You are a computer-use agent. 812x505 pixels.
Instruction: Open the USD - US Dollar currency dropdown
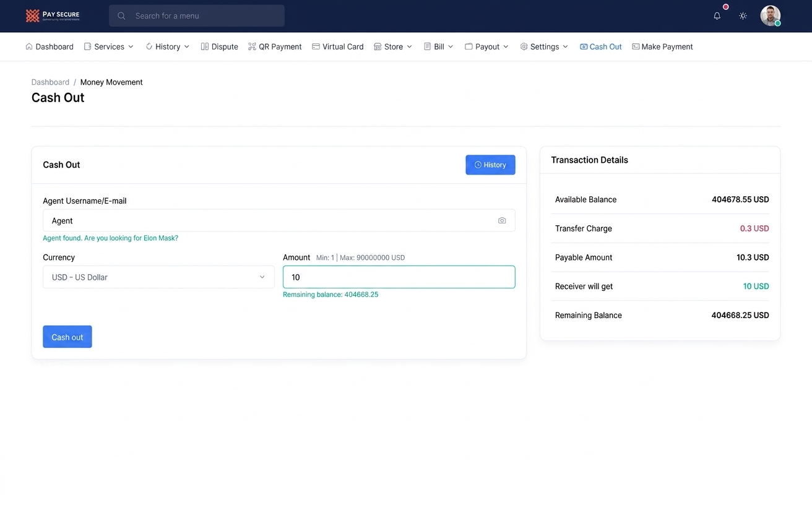click(x=158, y=277)
